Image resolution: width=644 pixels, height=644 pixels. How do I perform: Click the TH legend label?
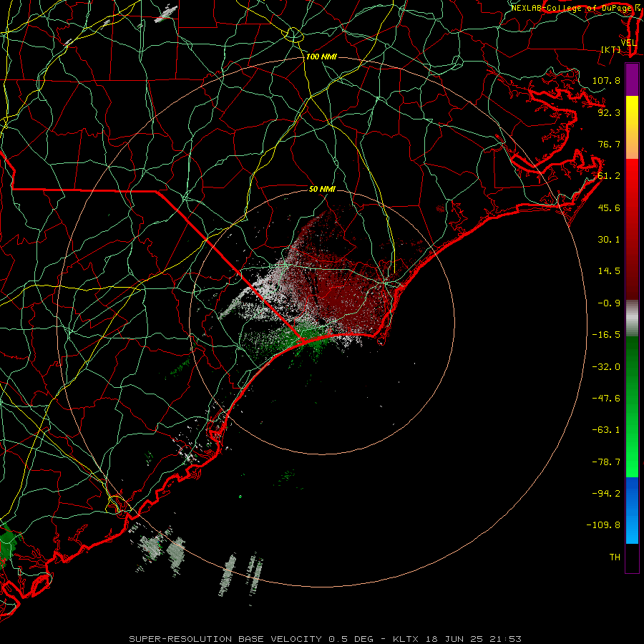[x=615, y=557]
